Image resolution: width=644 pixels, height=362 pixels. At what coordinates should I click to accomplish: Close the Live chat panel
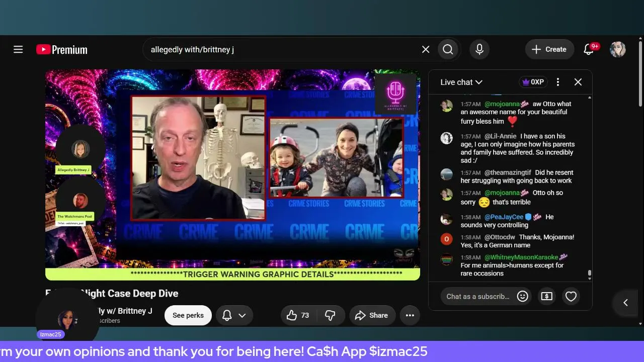click(x=578, y=82)
